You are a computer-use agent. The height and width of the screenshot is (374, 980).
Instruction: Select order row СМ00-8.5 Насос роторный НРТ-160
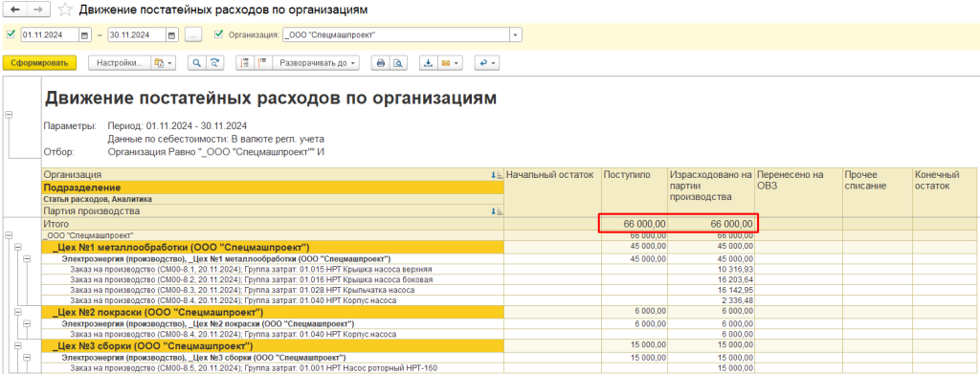pyautogui.click(x=273, y=367)
